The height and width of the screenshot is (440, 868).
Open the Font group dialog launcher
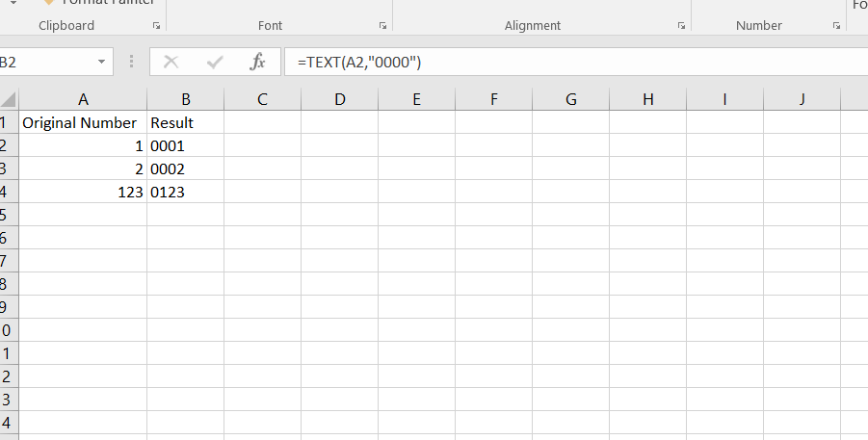coord(382,27)
